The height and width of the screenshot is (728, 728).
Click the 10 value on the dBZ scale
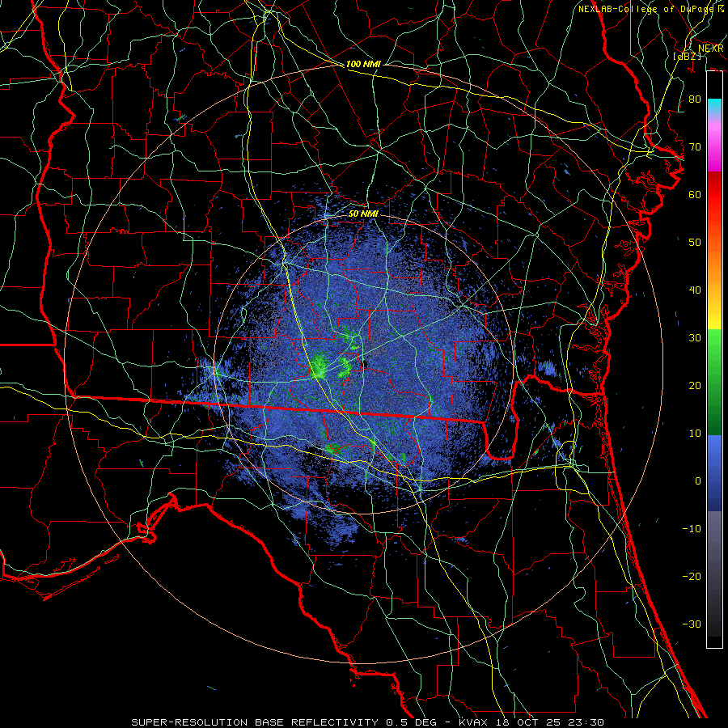(695, 434)
